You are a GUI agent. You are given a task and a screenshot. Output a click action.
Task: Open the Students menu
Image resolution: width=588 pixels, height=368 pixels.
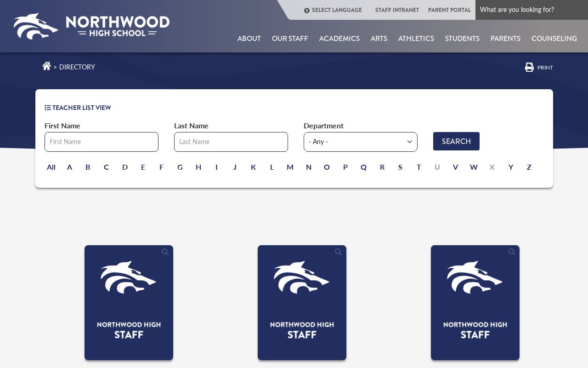coord(462,39)
